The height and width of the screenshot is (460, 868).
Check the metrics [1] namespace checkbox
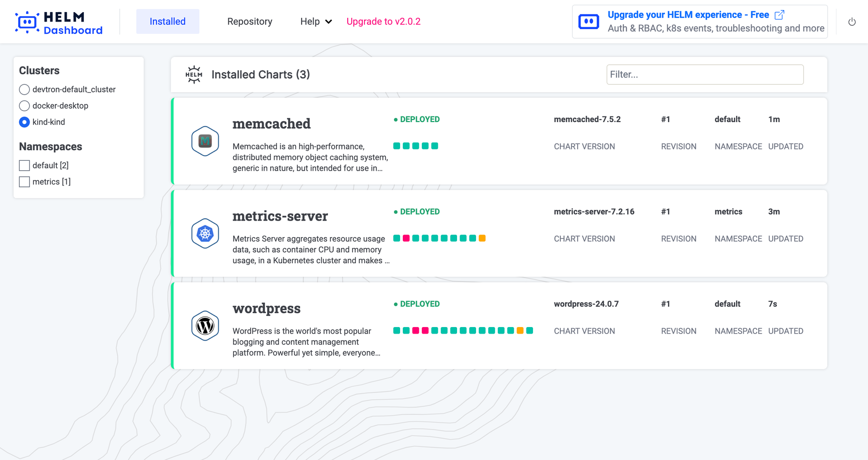[24, 182]
